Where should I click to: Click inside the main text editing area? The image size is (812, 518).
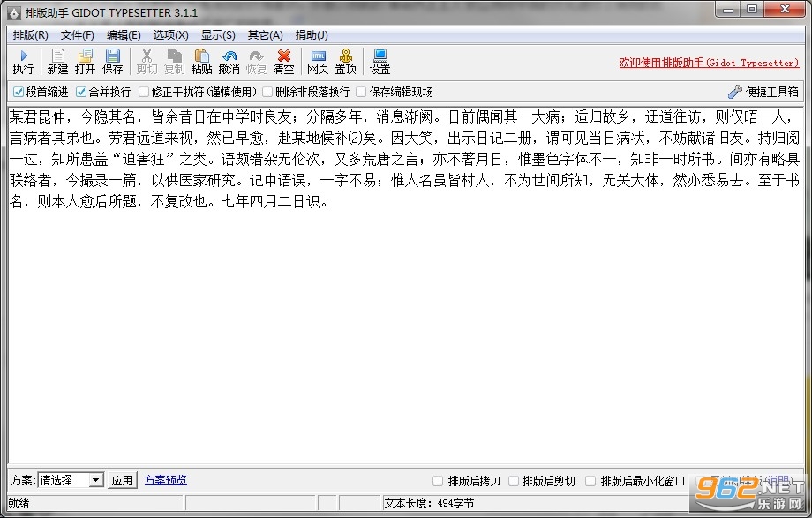[x=405, y=285]
